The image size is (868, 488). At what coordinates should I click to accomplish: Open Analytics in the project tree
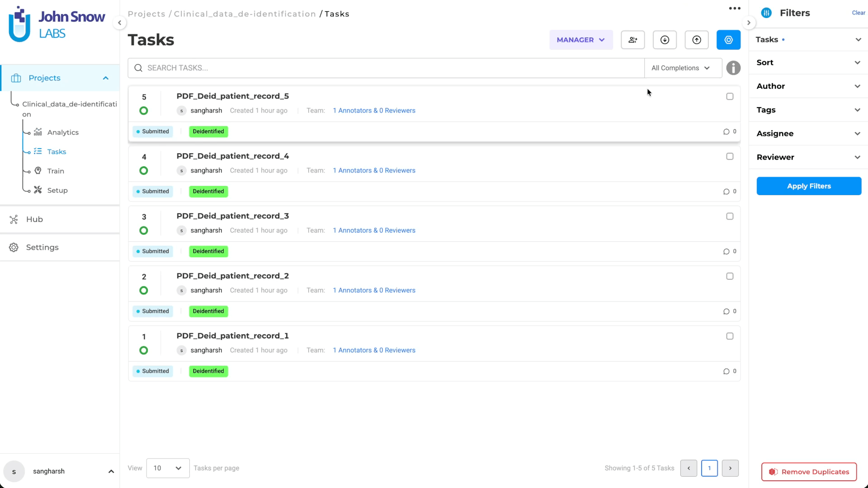[x=63, y=132]
